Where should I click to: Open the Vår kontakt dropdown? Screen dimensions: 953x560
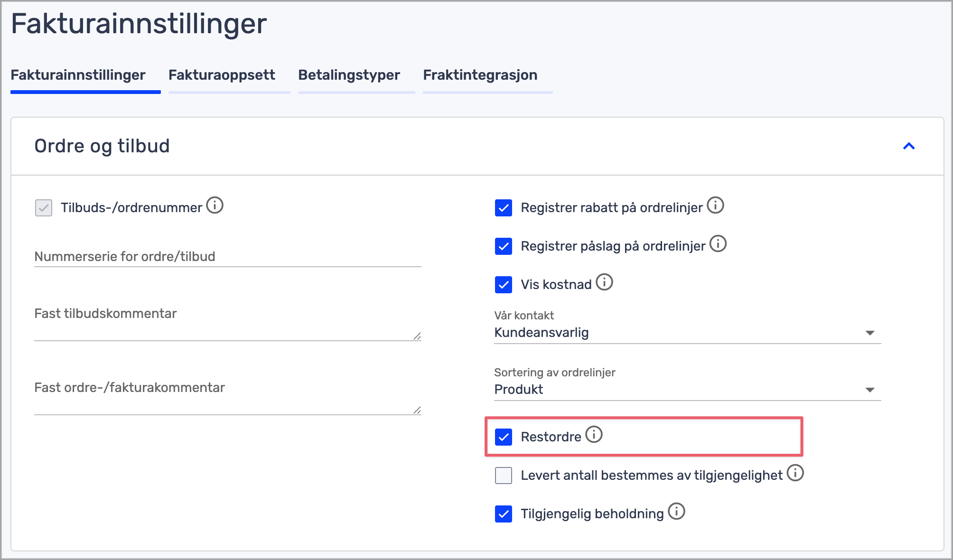[x=687, y=333]
